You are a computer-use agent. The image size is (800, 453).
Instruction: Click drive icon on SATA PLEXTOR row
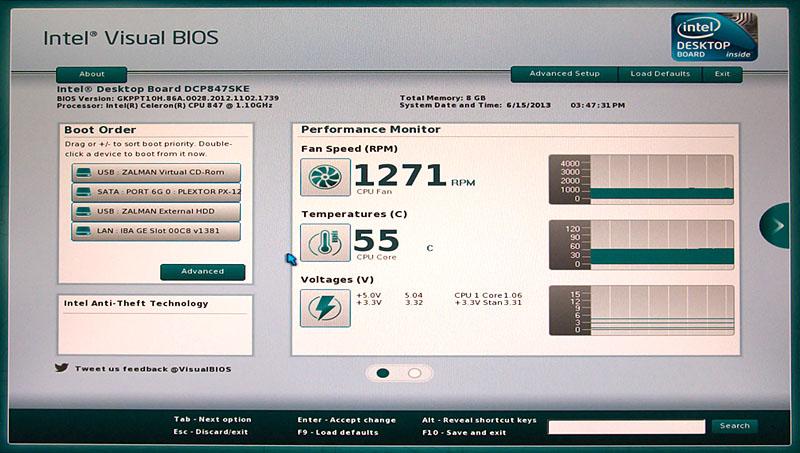click(84, 192)
